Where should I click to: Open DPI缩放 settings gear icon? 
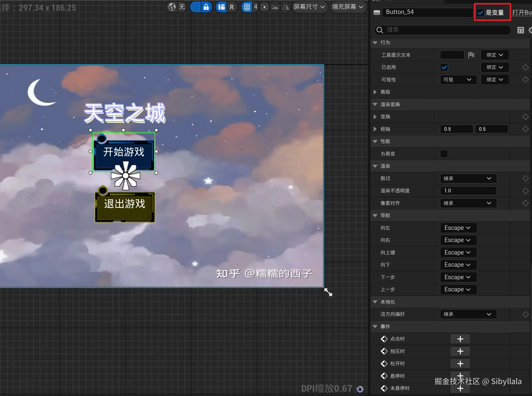(x=360, y=389)
